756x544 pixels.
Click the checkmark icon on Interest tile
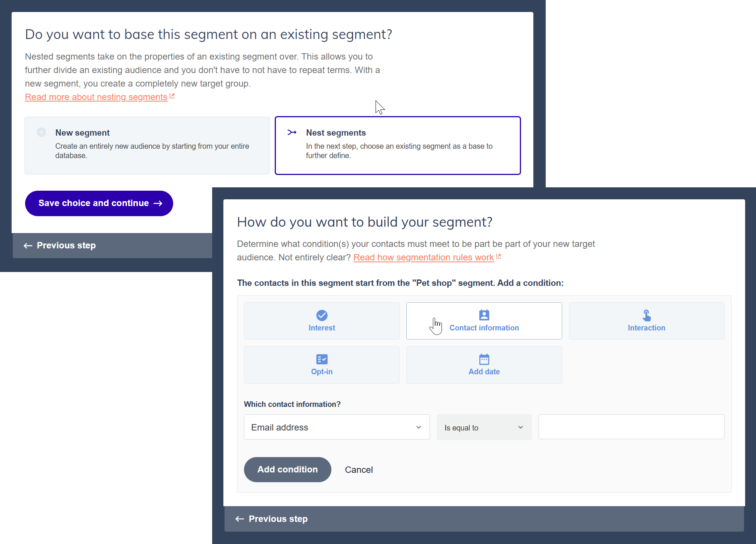(322, 315)
